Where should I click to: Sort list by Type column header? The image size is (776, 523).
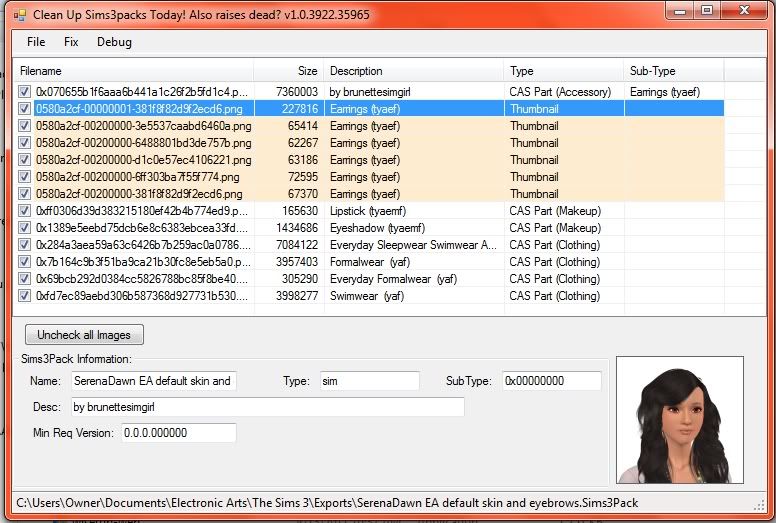pyautogui.click(x=564, y=71)
